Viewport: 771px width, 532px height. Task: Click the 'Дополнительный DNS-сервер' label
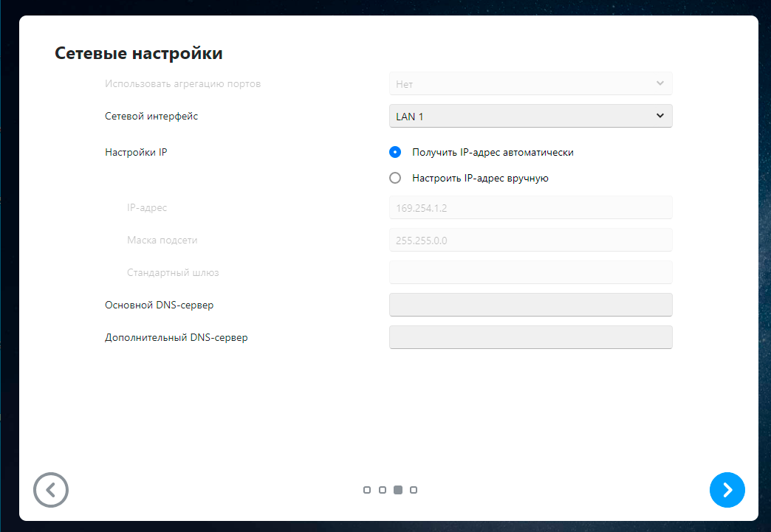176,337
